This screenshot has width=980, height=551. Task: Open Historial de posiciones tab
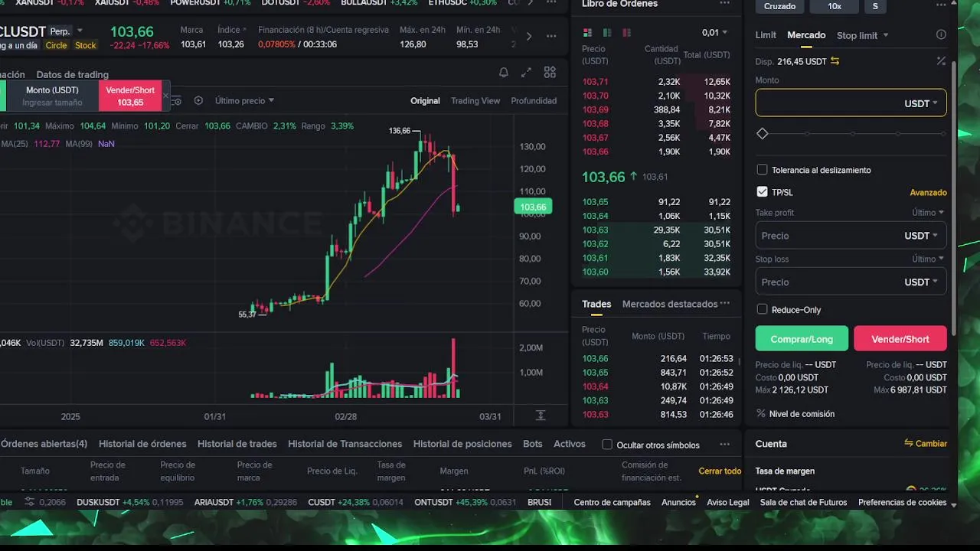(x=462, y=444)
